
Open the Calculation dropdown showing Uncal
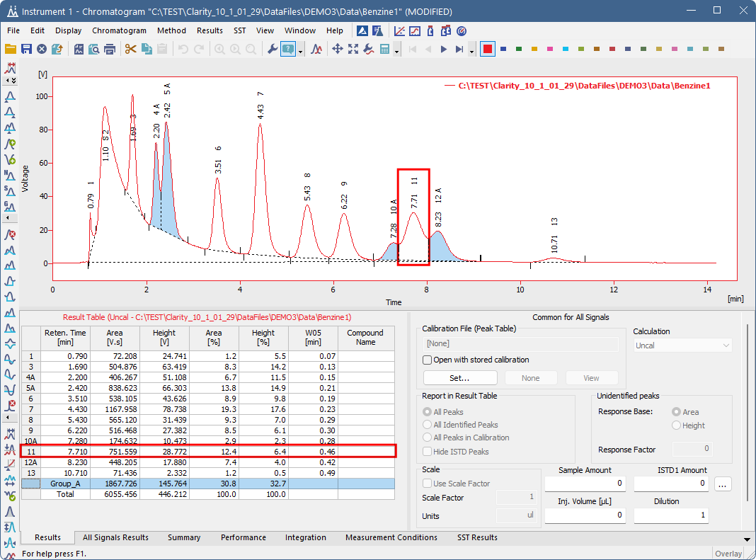pos(682,345)
